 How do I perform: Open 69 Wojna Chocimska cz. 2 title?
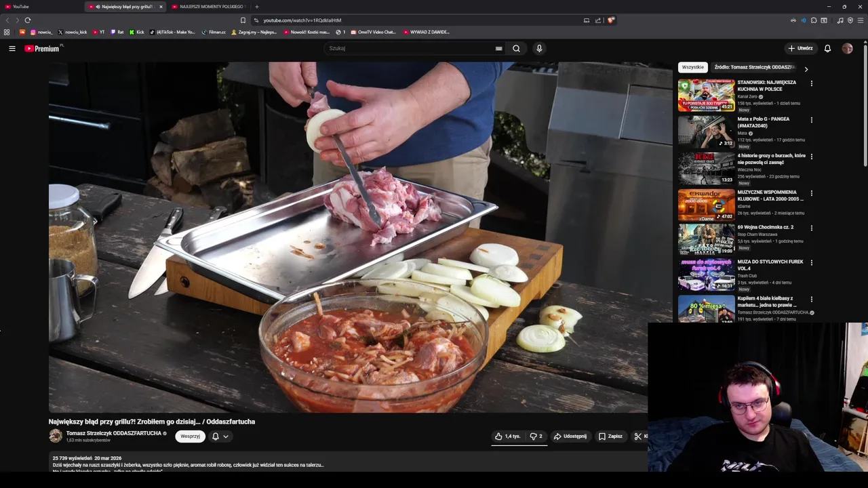tap(766, 227)
